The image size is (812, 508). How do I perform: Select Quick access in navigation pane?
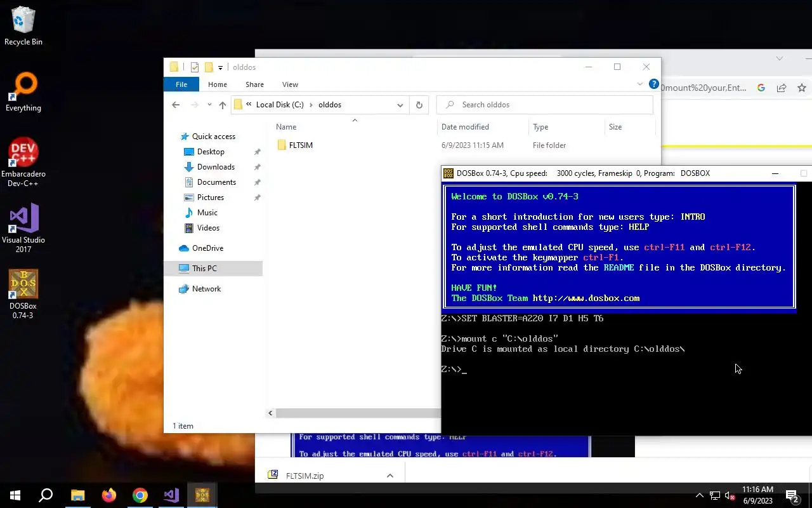[214, 137]
